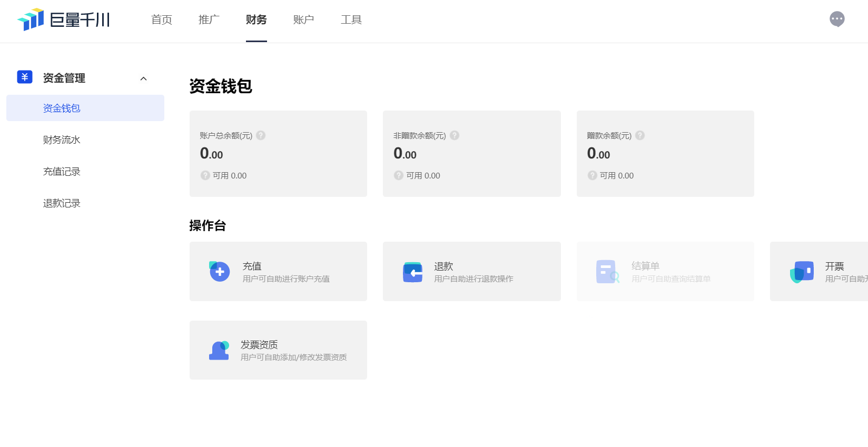Screen dimensions: 868x447
Task: Click help icon next to 非赠款余额(元)
Action: (x=455, y=135)
